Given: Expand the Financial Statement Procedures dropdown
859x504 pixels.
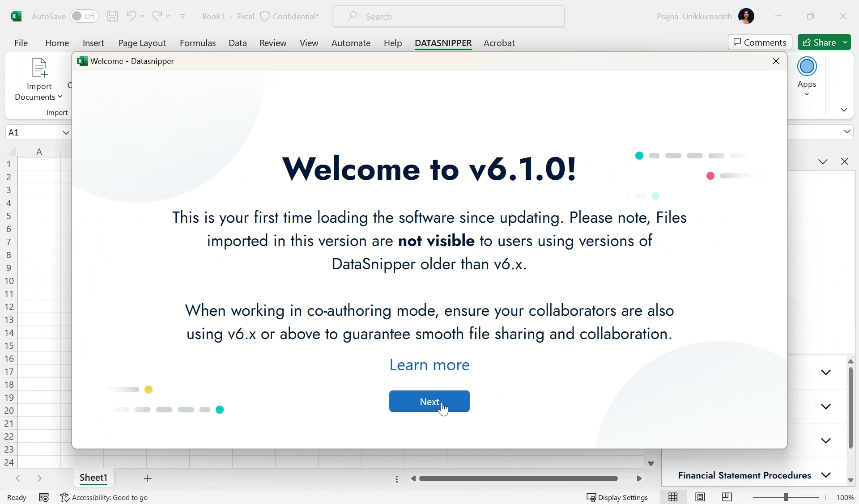Looking at the screenshot, I should tap(826, 475).
